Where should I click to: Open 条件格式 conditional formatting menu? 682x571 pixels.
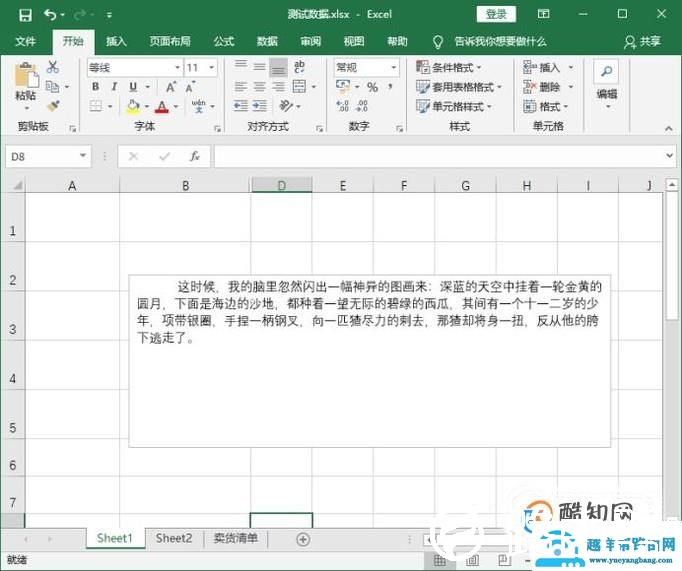point(449,67)
